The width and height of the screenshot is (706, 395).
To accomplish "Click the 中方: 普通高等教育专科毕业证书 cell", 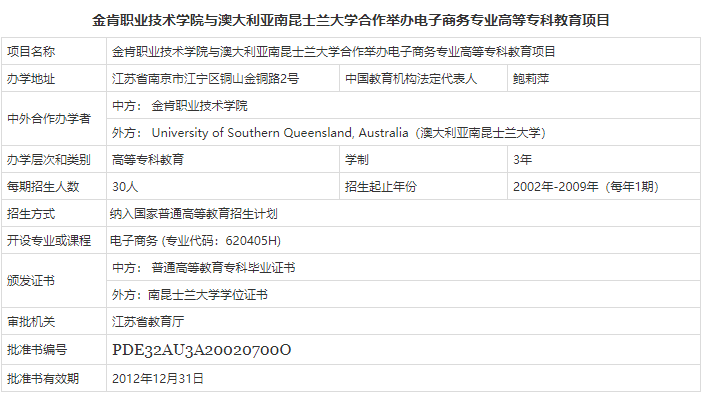I will 403,268.
